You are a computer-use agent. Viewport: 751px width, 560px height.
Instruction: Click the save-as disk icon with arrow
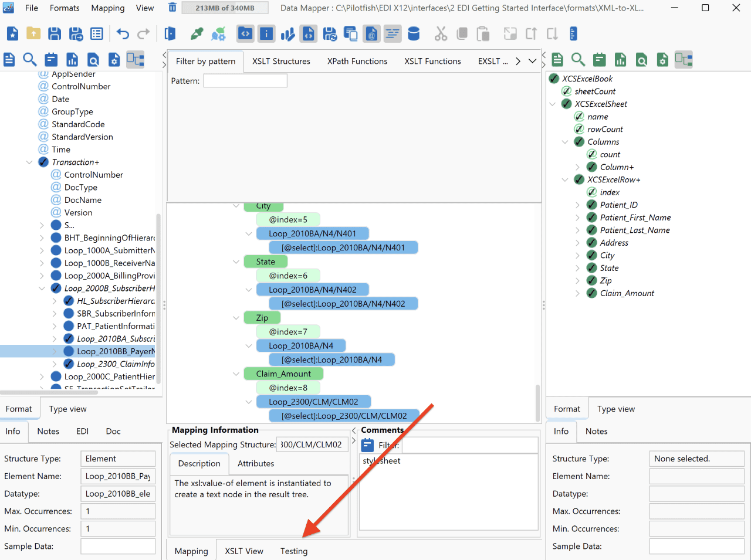pyautogui.click(x=76, y=34)
